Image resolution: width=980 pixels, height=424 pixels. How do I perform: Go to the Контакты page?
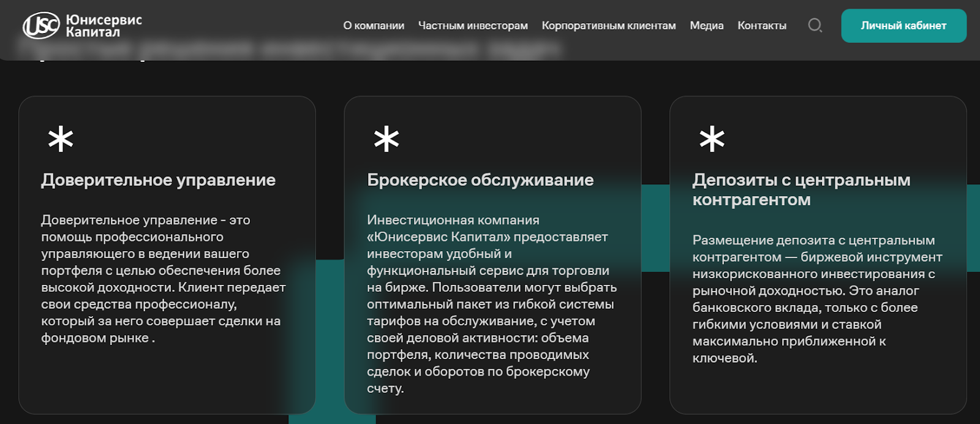[762, 26]
